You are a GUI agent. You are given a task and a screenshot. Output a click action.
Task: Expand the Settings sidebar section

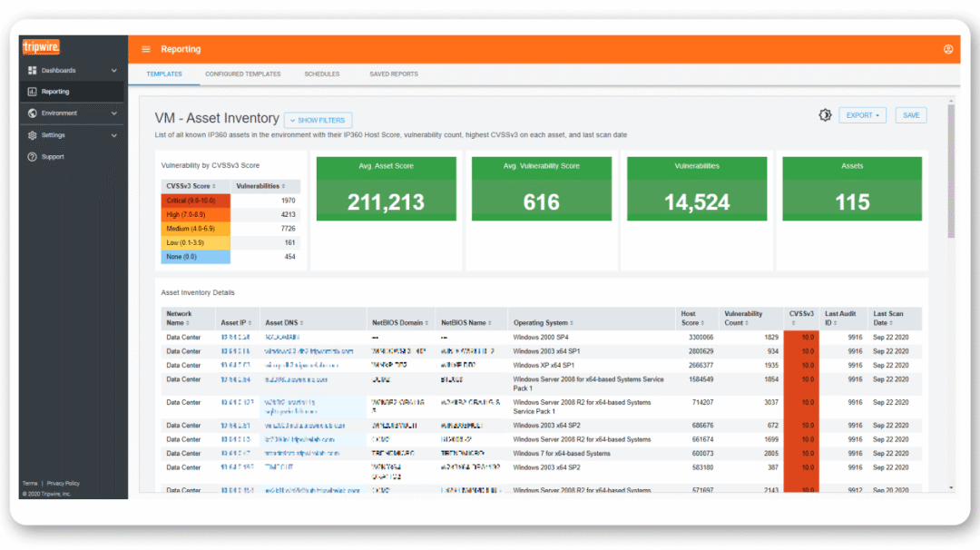(113, 135)
